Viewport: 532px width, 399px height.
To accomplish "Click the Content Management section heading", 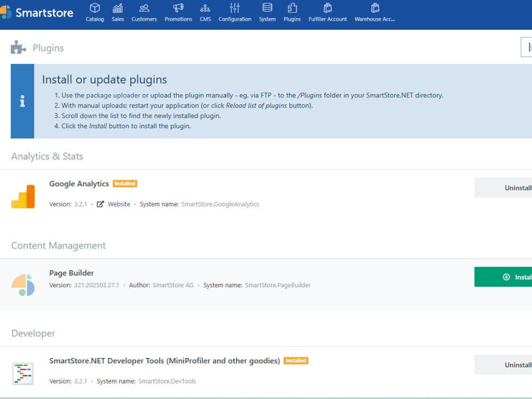I will pyautogui.click(x=59, y=245).
